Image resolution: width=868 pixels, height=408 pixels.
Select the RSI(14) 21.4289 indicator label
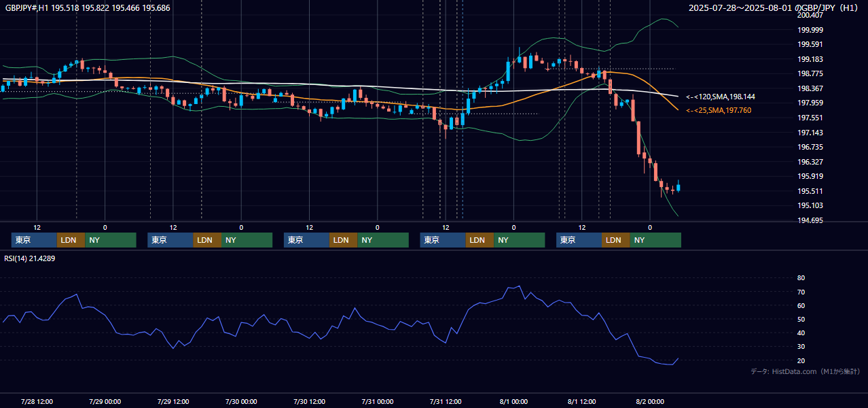tap(30, 258)
